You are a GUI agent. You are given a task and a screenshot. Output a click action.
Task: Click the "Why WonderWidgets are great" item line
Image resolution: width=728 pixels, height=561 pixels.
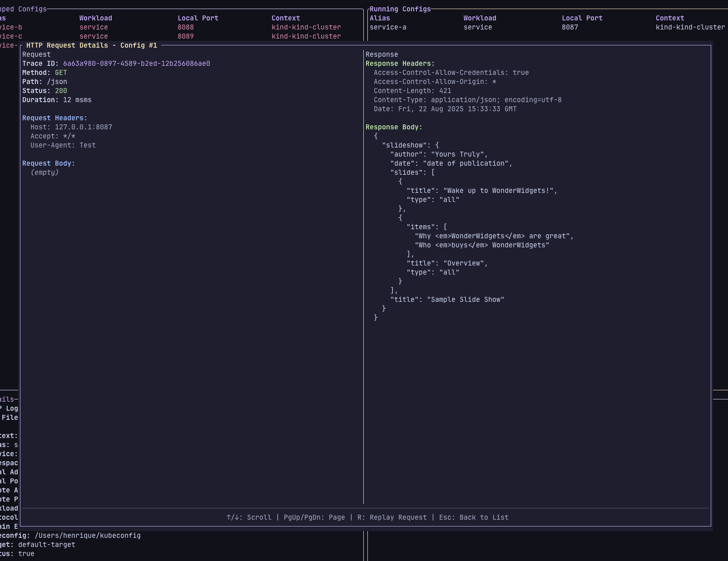point(494,236)
